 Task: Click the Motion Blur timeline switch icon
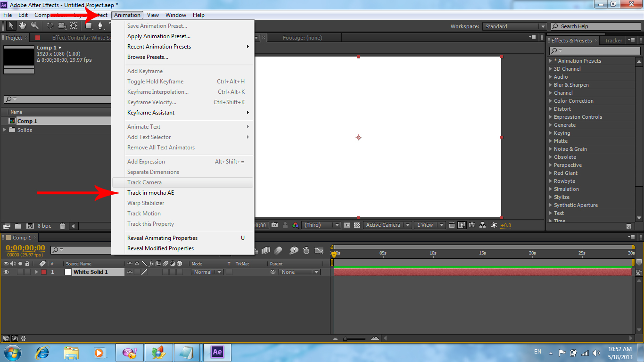click(x=278, y=250)
